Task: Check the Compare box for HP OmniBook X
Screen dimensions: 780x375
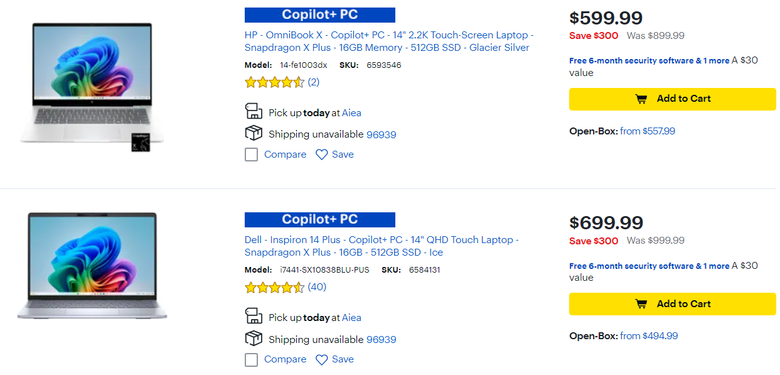Action: (x=251, y=155)
